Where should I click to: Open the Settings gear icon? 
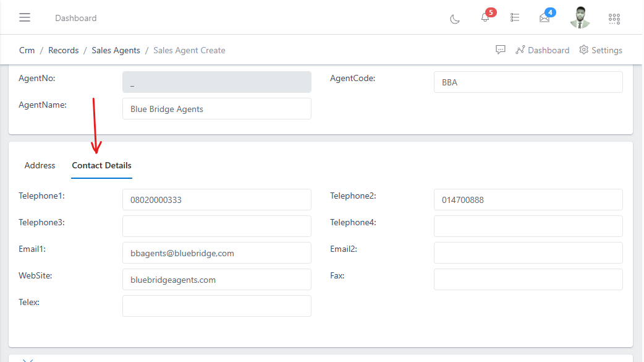click(x=583, y=50)
